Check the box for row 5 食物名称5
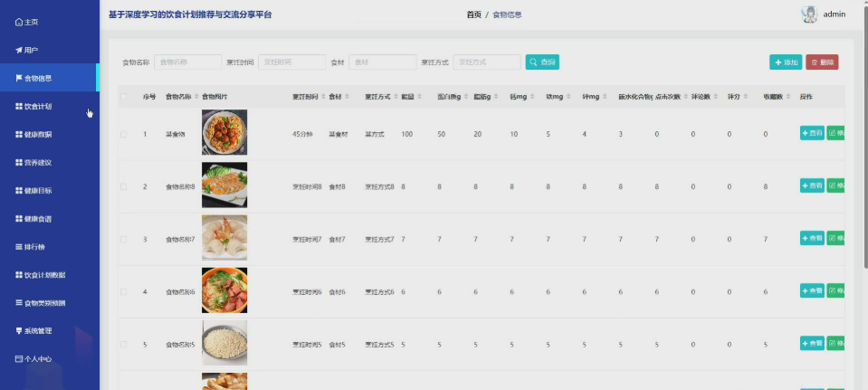This screenshot has width=868, height=390. (123, 345)
